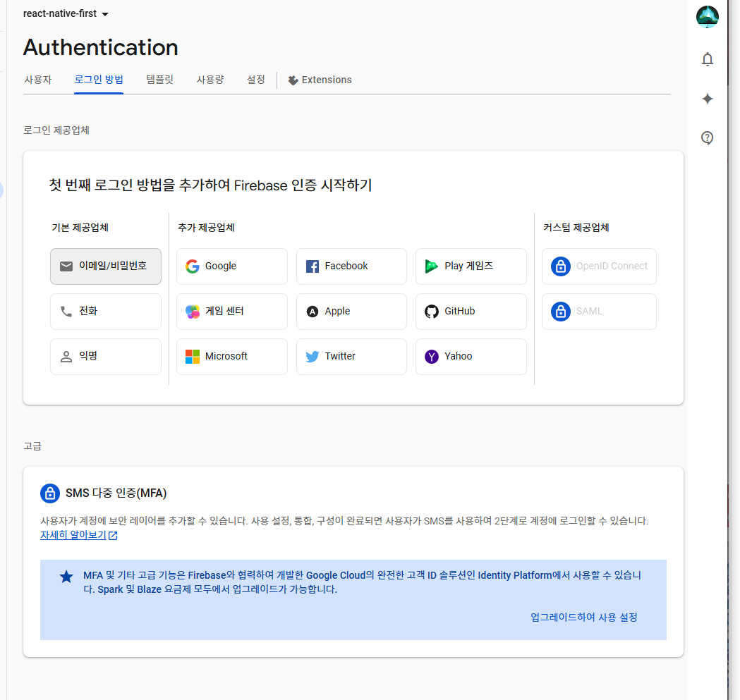Open the help question mark icon
This screenshot has height=700, width=740.
coord(707,137)
